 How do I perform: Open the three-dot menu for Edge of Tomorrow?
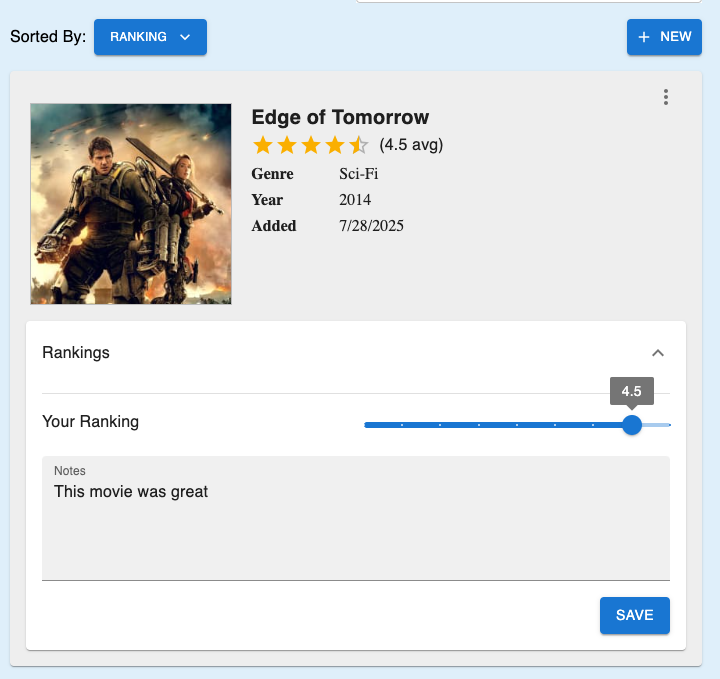pyautogui.click(x=665, y=97)
